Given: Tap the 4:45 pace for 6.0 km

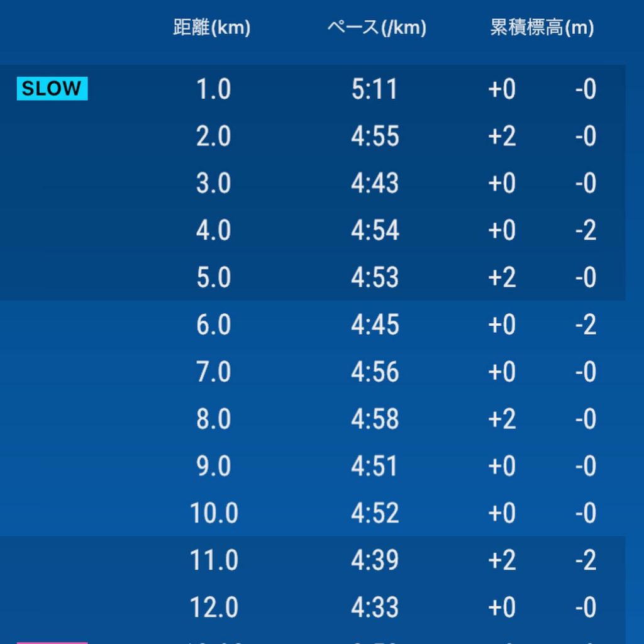Looking at the screenshot, I should click(x=375, y=325).
